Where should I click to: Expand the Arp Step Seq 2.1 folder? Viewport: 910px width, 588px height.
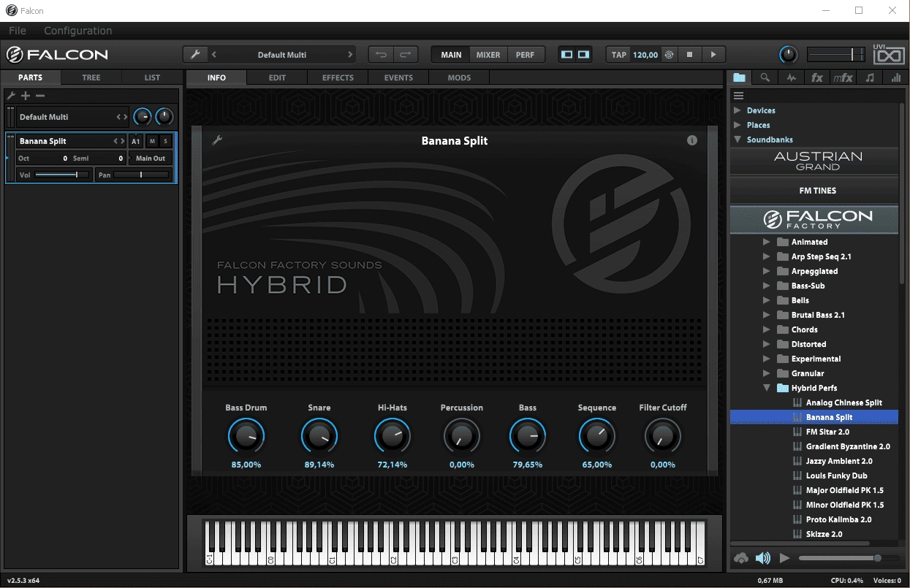[x=766, y=256]
